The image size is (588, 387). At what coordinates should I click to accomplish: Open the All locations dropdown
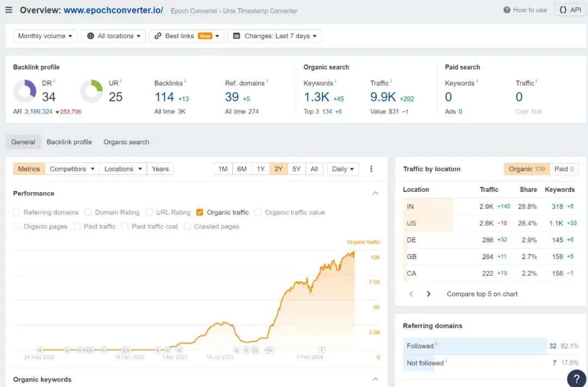click(x=113, y=36)
